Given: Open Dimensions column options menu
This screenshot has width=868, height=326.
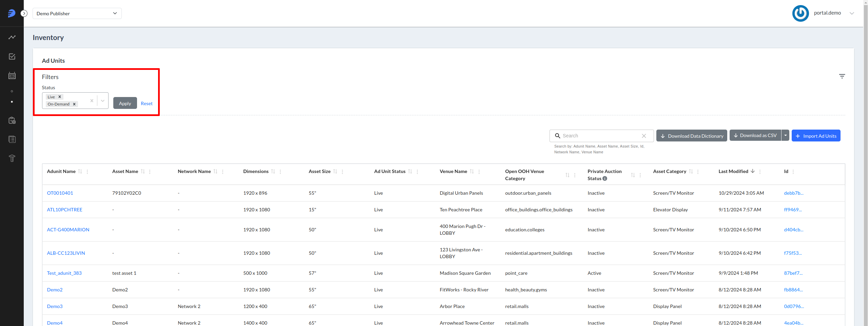Looking at the screenshot, I should tap(281, 172).
